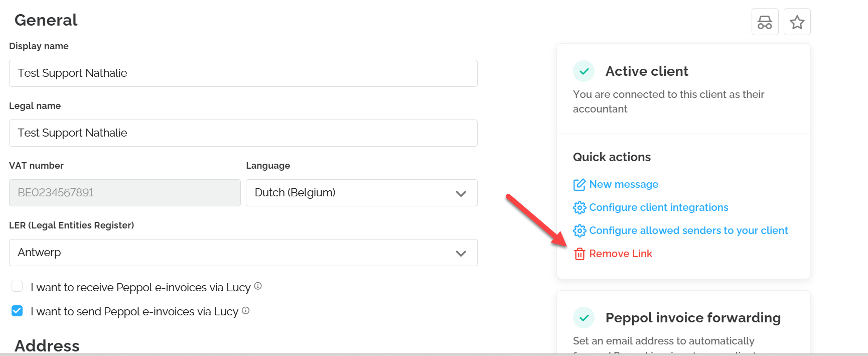Enable receiving Peppol e-invoices via Lucy checkbox
Image resolution: width=868 pixels, height=356 pixels.
pos(17,287)
